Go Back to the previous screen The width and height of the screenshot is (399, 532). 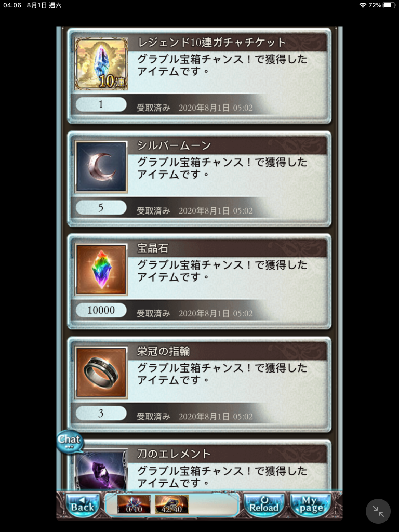click(x=83, y=504)
